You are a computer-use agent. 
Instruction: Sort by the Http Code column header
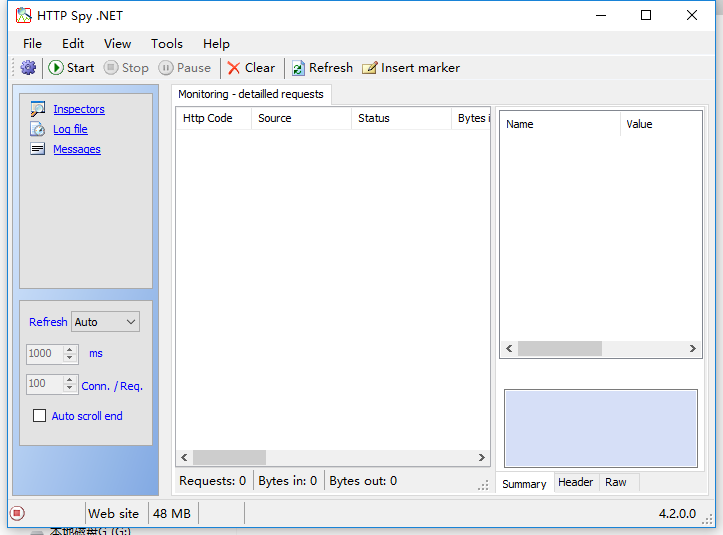208,118
